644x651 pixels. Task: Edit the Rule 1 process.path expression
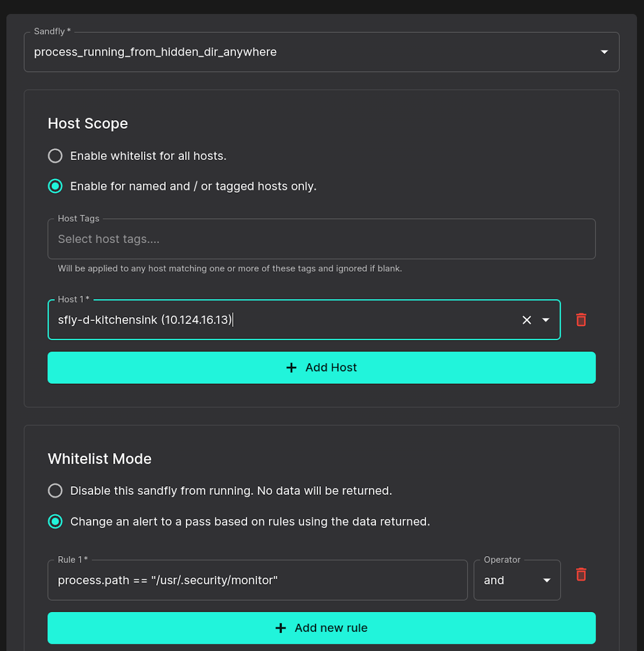point(258,580)
